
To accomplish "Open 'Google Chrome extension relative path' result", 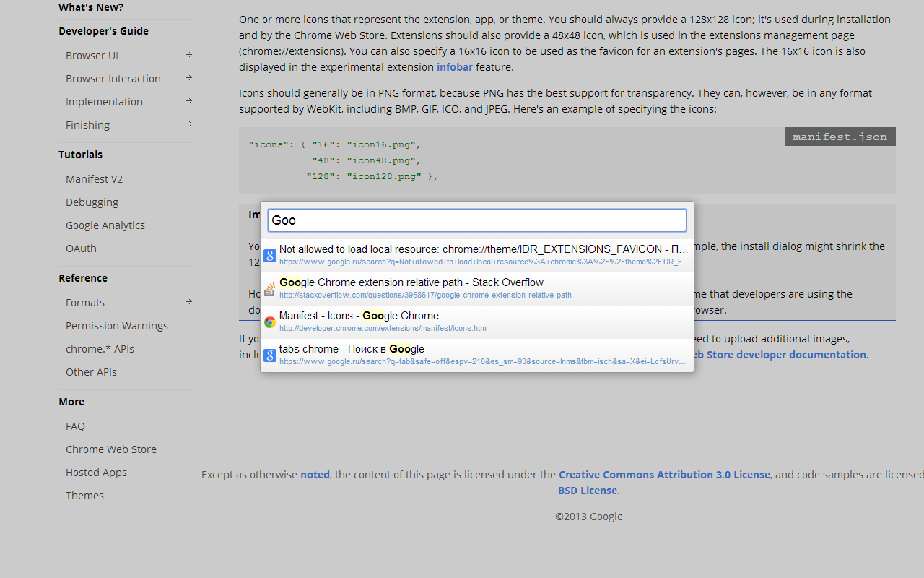I will click(x=477, y=289).
